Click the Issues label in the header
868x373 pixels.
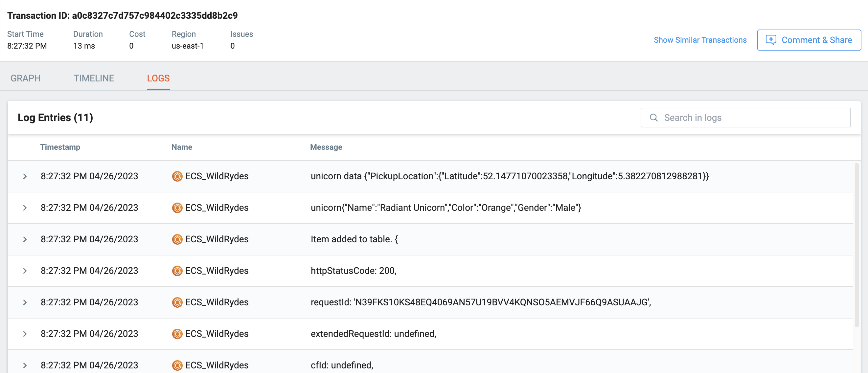click(x=241, y=34)
